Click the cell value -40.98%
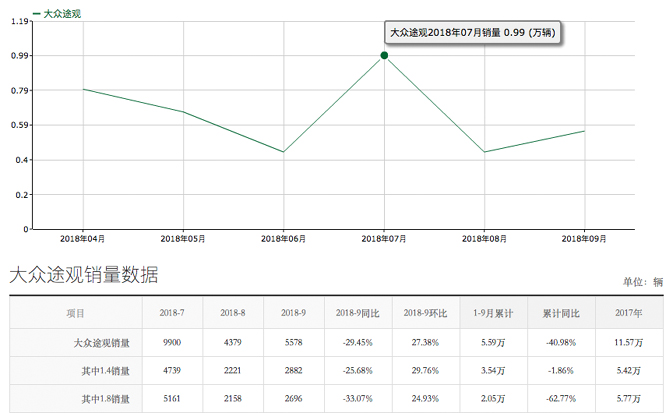Image resolution: width=666 pixels, height=413 pixels. tap(561, 342)
